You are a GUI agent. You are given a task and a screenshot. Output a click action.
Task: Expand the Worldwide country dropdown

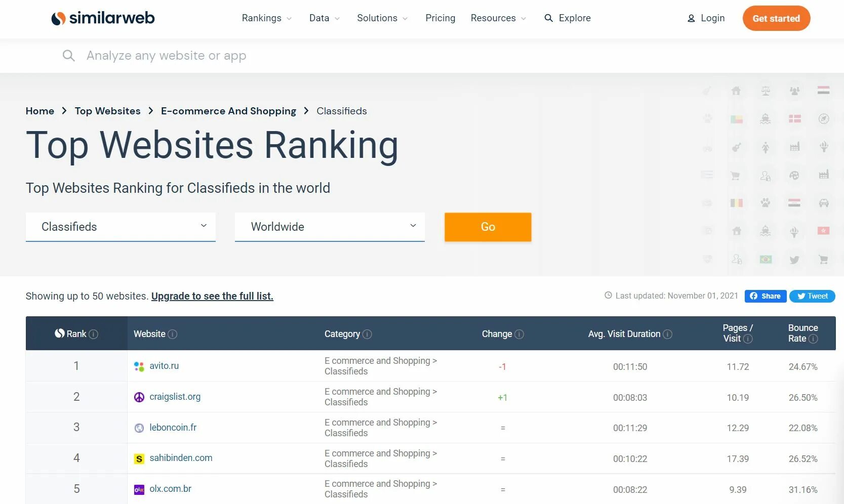tap(330, 227)
